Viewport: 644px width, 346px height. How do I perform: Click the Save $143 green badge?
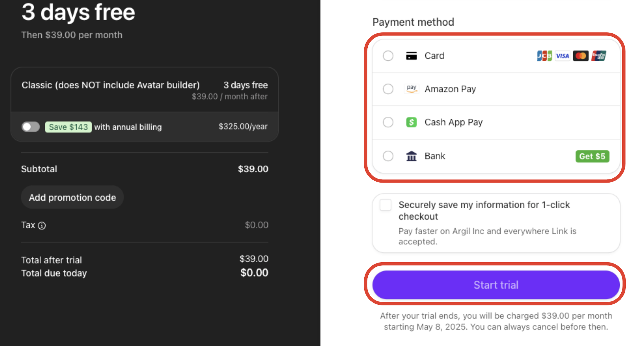[68, 127]
